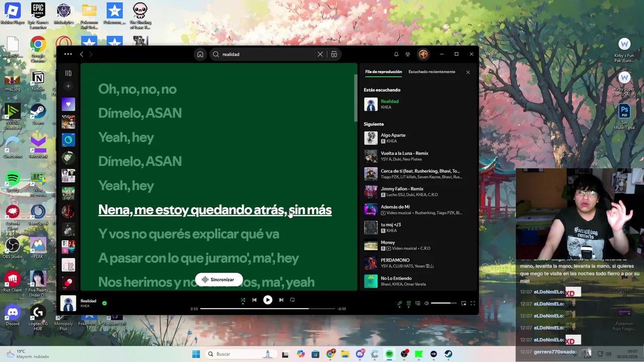Create a playlist with plus icon
The image size is (644, 362).
coord(68,86)
